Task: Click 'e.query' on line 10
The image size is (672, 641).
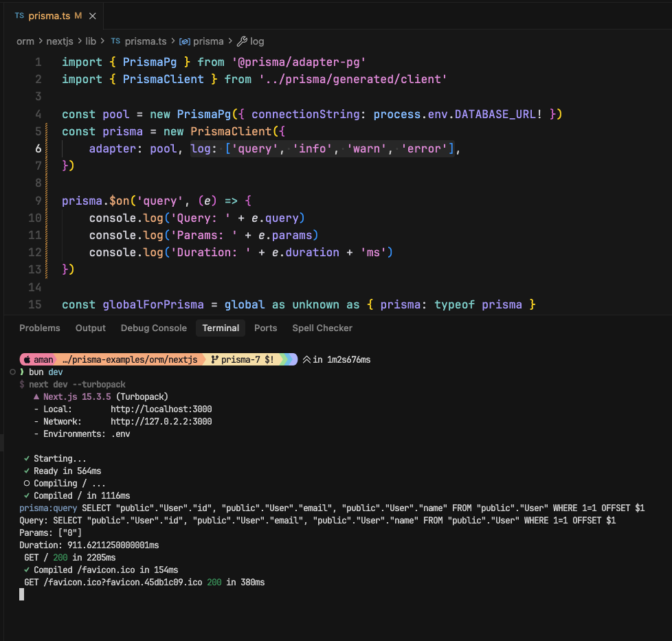Action: (275, 218)
